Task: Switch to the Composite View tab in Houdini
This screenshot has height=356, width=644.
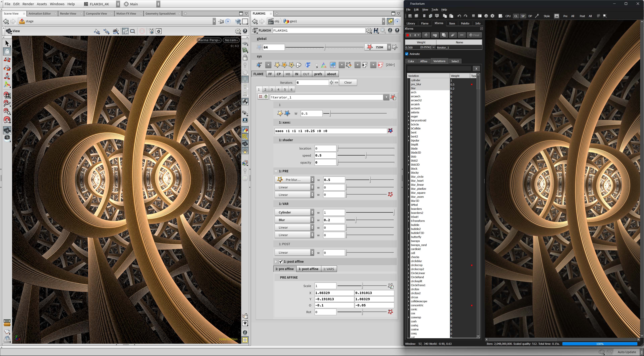Action: click(x=96, y=14)
